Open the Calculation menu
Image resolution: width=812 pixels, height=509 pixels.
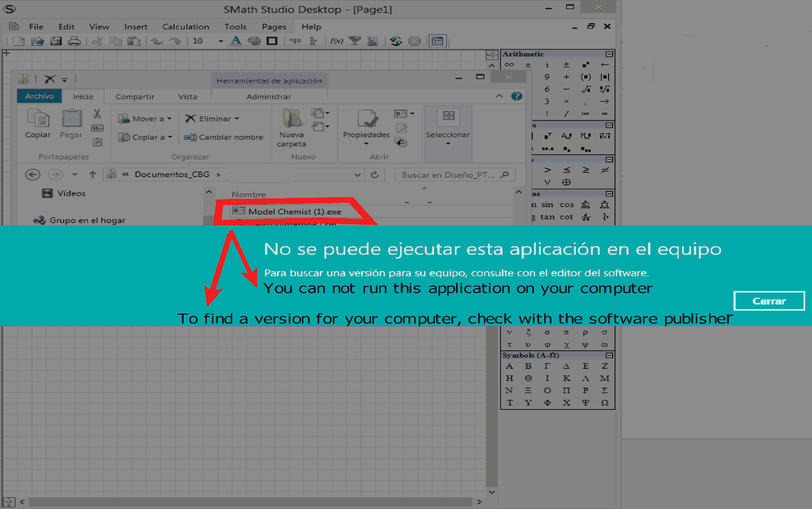pyautogui.click(x=185, y=26)
